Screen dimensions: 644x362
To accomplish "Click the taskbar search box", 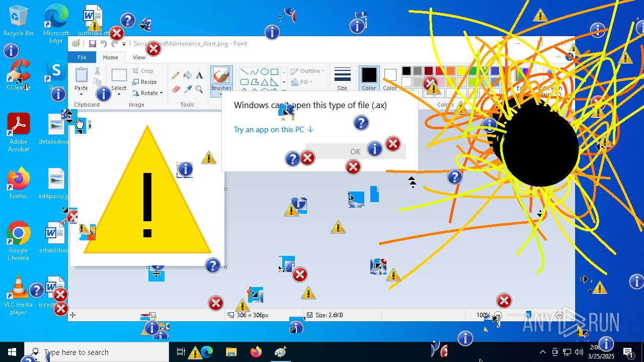I will (x=97, y=352).
